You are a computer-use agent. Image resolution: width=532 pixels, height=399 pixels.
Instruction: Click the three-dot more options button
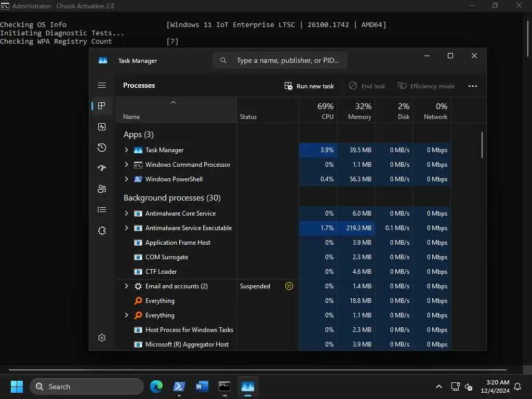click(x=473, y=86)
